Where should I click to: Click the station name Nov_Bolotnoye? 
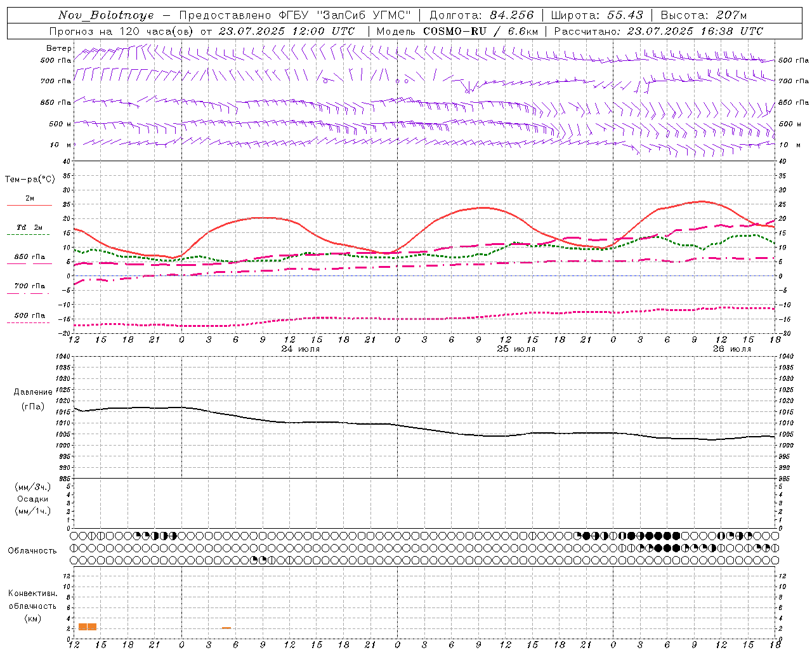[x=106, y=15]
